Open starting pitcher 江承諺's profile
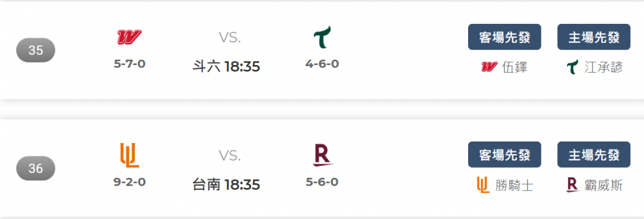Image resolution: width=644 pixels, height=219 pixels. (603, 67)
